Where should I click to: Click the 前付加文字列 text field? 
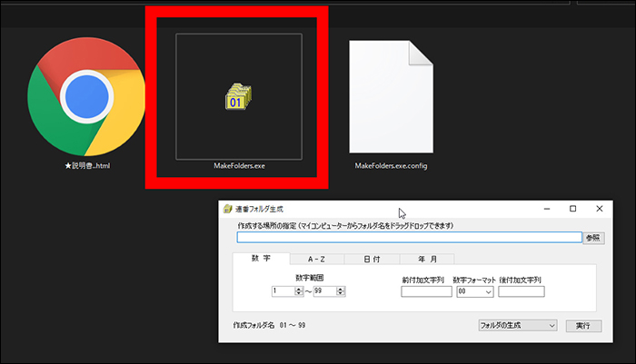pyautogui.click(x=426, y=291)
